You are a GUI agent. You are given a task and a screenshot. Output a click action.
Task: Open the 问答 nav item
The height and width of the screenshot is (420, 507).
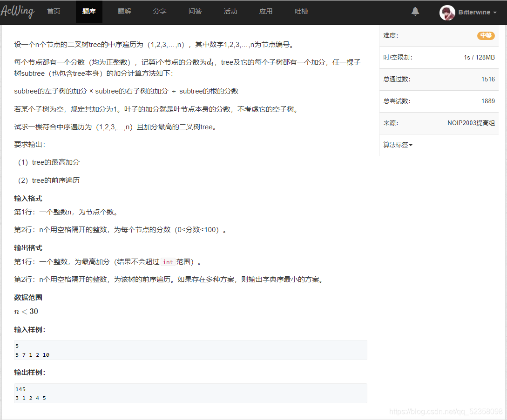[195, 11]
